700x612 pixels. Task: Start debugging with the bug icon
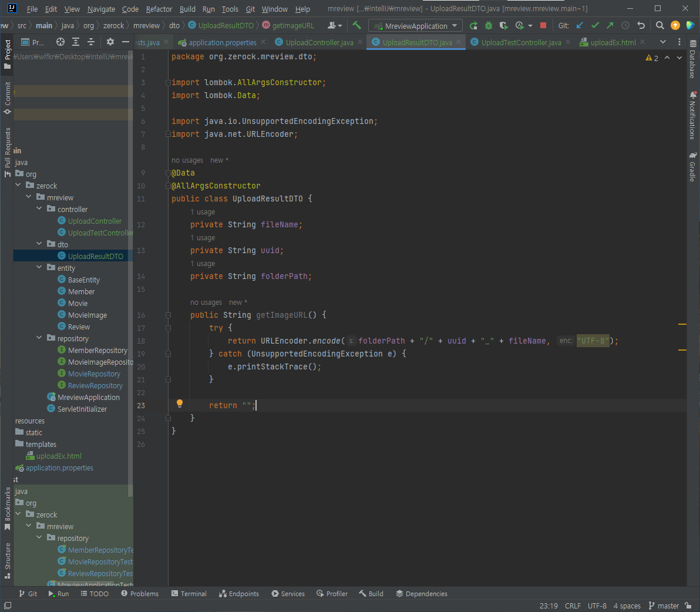489,25
